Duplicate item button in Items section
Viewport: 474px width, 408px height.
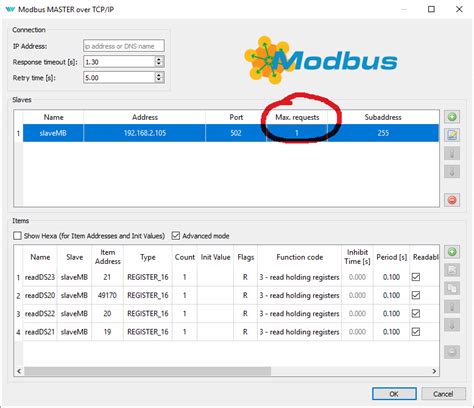[x=452, y=288]
